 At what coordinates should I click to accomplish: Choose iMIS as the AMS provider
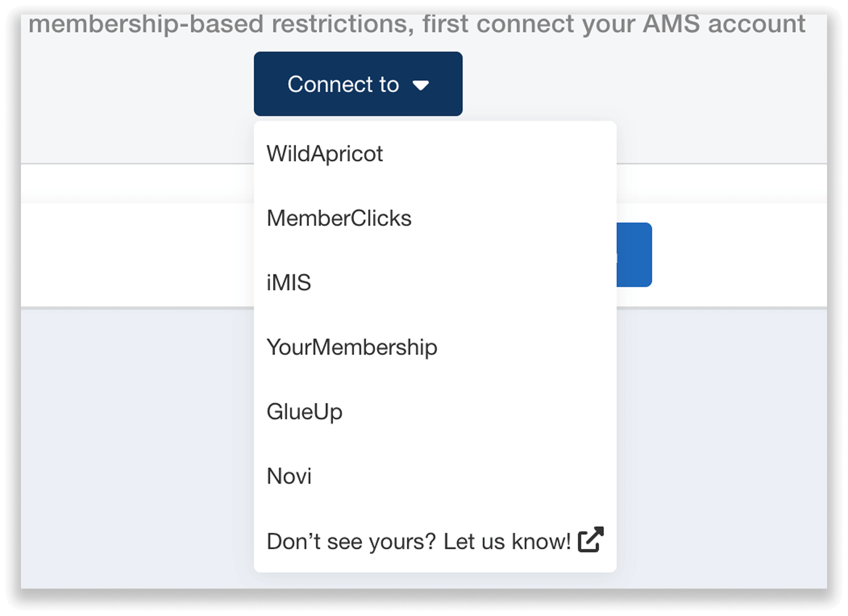(x=289, y=282)
